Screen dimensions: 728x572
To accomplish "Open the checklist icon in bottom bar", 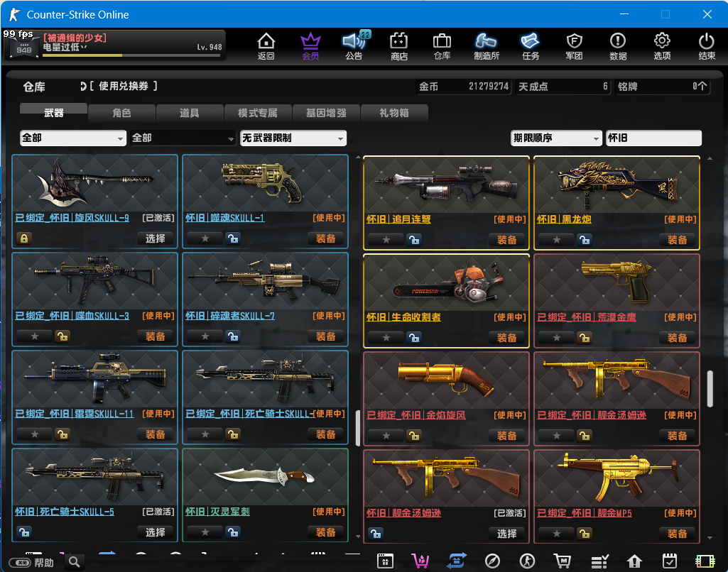I will tap(599, 562).
